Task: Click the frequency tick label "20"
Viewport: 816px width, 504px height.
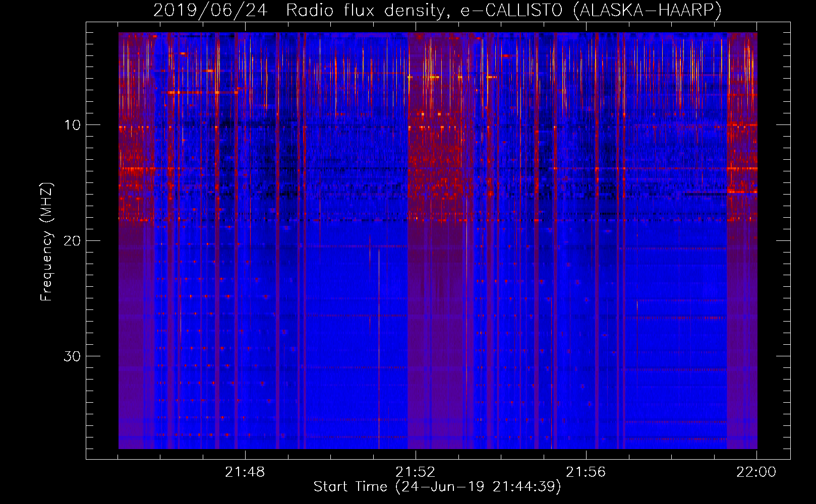Action: [x=73, y=240]
